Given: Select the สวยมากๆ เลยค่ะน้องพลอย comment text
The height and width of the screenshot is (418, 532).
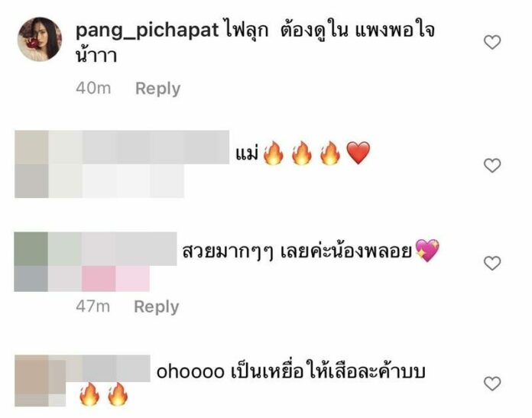Looking at the screenshot, I should point(297,251).
